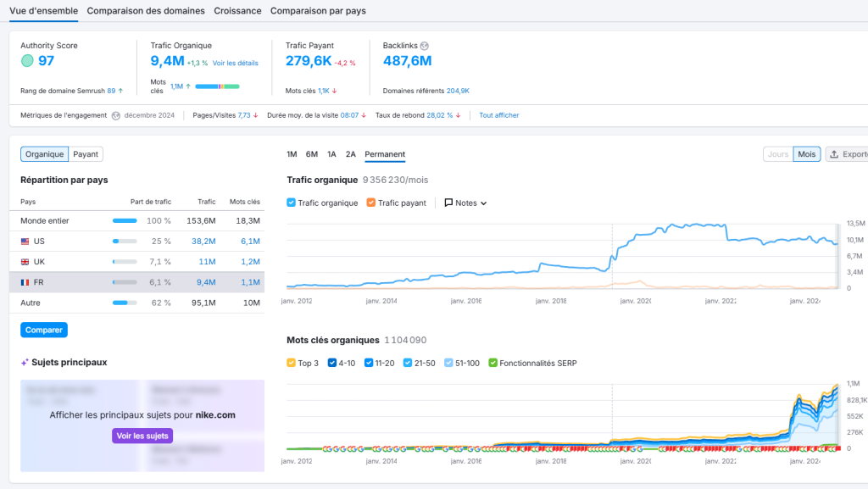868x489 pixels.
Task: Select the France flag icon row
Action: click(25, 282)
